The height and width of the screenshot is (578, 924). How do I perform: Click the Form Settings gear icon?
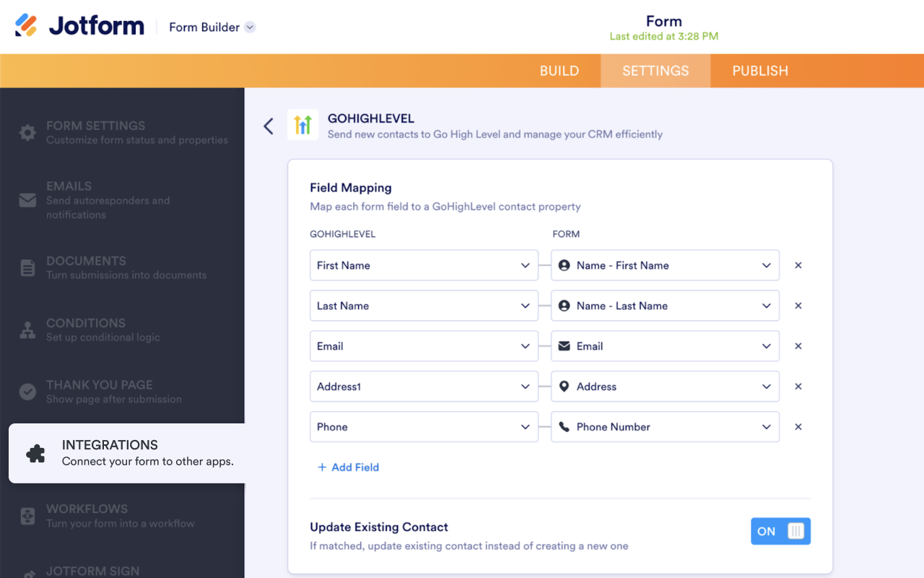pos(27,133)
